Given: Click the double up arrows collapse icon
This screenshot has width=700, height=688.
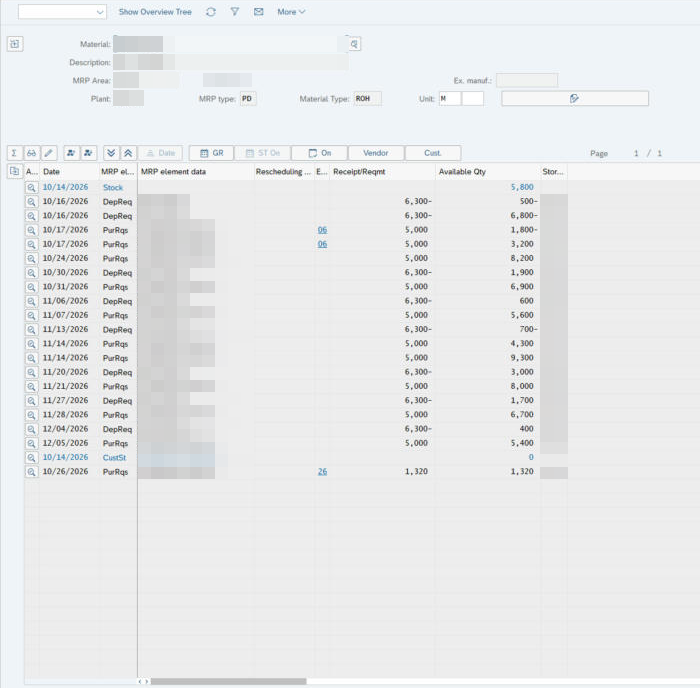Looking at the screenshot, I should [x=128, y=153].
